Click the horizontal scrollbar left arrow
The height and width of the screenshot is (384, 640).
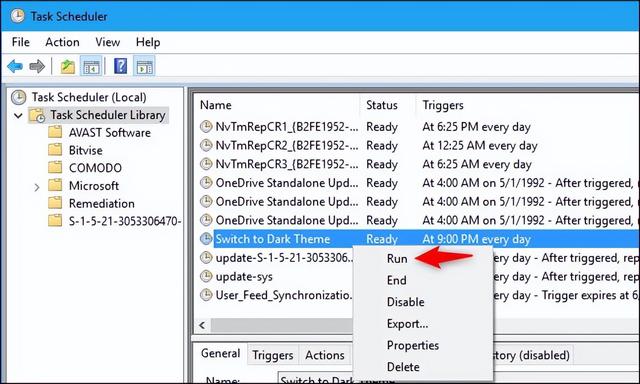click(x=202, y=325)
